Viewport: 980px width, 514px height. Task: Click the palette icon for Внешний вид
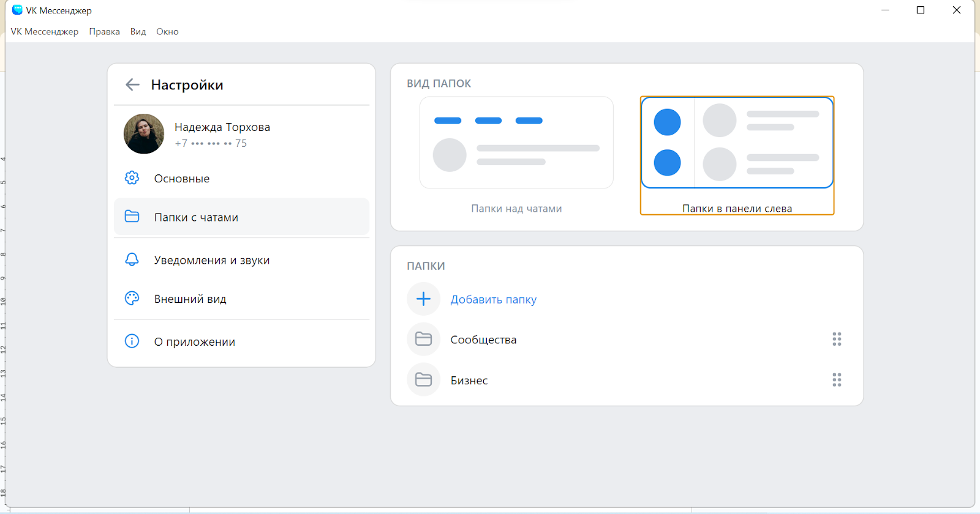pyautogui.click(x=132, y=299)
